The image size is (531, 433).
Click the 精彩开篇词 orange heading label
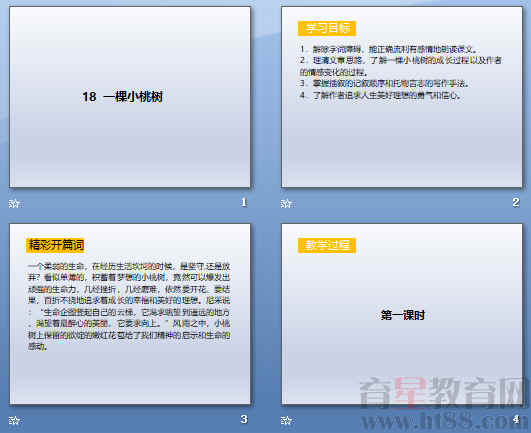55,245
